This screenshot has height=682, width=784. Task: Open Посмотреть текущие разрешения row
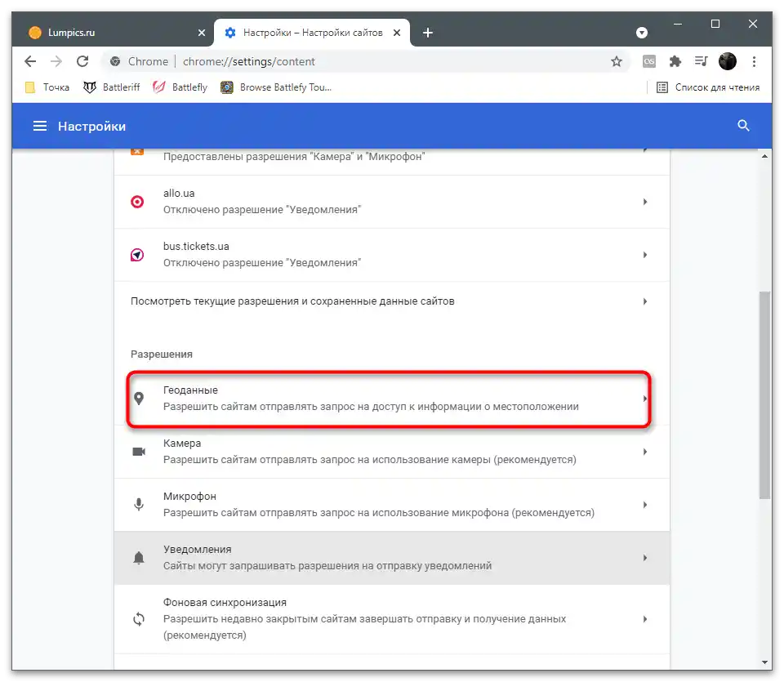tap(392, 301)
